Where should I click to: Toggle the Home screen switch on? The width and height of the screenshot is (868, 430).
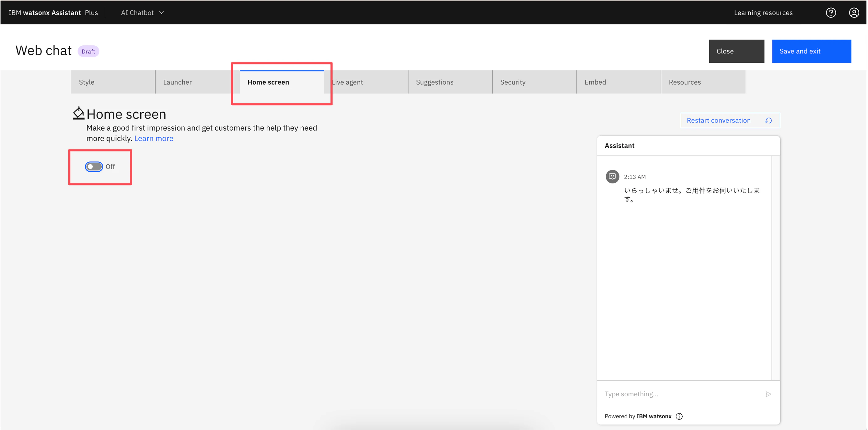[94, 167]
